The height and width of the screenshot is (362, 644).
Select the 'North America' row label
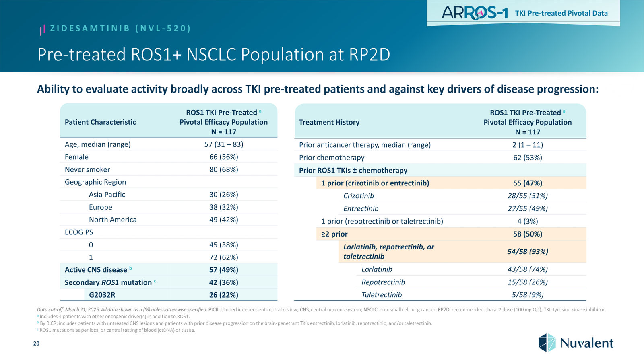(113, 220)
